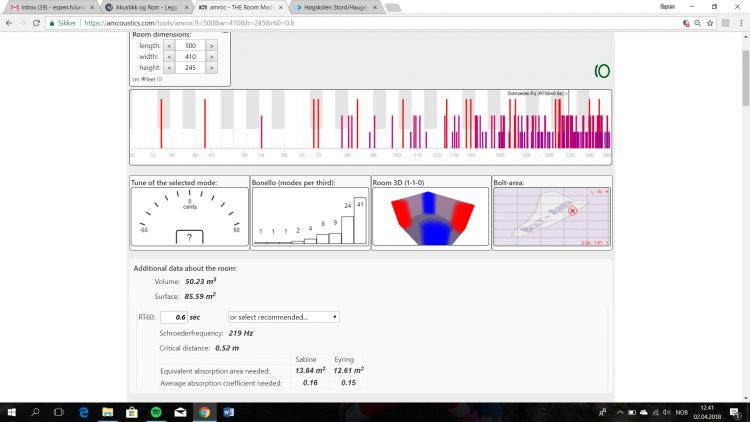Switch to the Gmail Inbox tab

[x=50, y=8]
